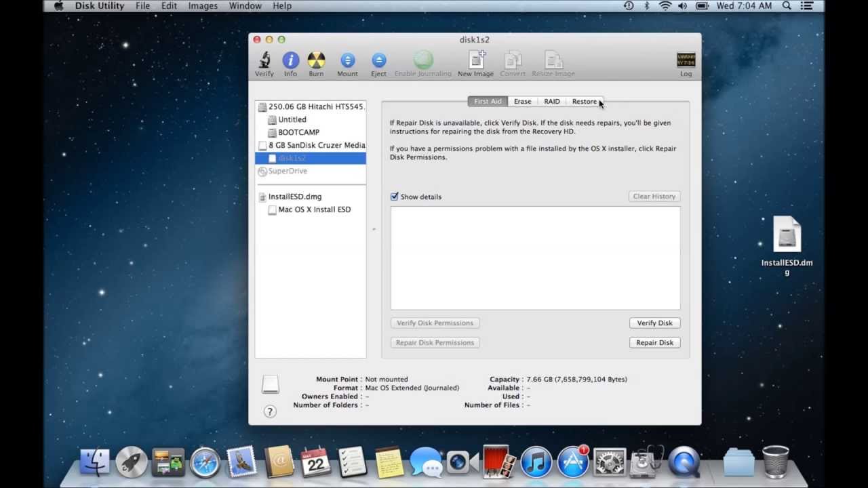Image resolution: width=868 pixels, height=488 pixels.
Task: Click the Repair Disk Permissions button
Action: point(435,343)
